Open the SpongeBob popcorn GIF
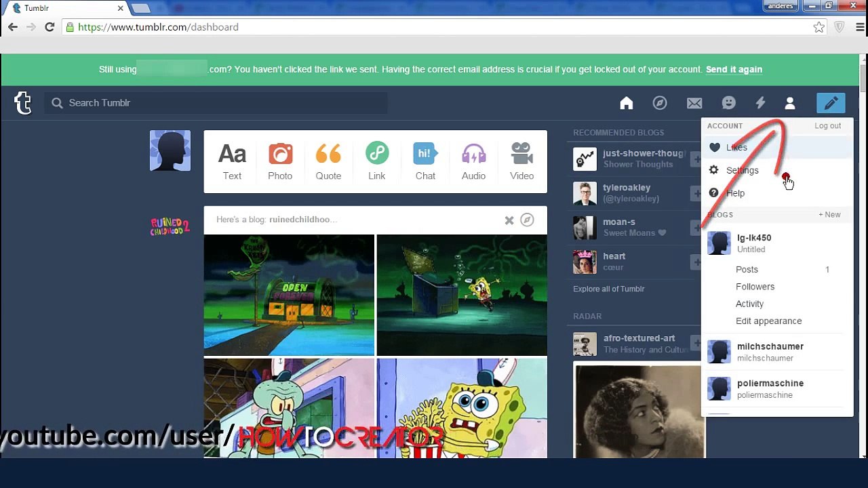This screenshot has height=488, width=868. (462, 408)
